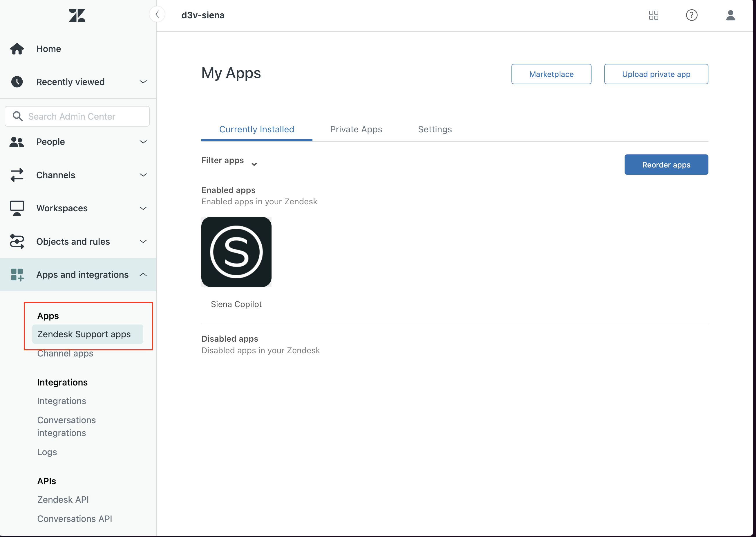The height and width of the screenshot is (537, 756).
Task: Expand the Objects and rules chevron
Action: click(x=143, y=242)
